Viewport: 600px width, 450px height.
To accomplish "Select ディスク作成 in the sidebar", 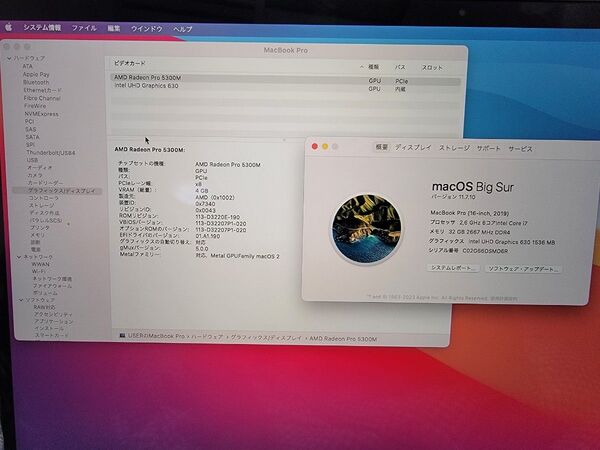I will pyautogui.click(x=44, y=213).
